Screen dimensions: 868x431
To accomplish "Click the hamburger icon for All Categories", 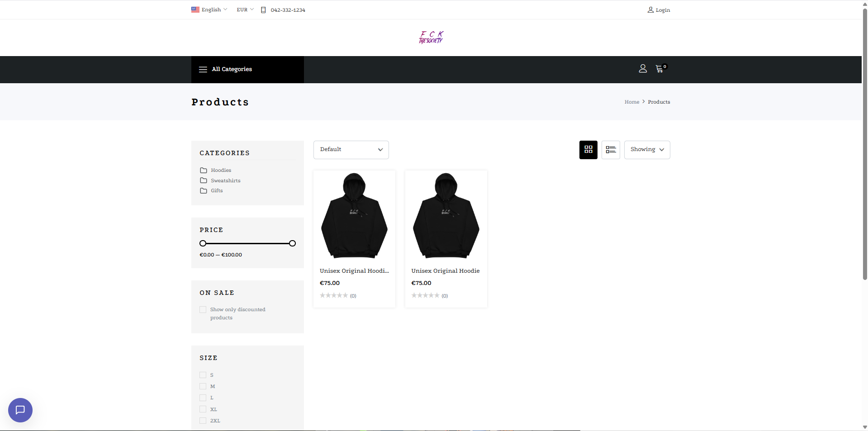I will tap(203, 70).
